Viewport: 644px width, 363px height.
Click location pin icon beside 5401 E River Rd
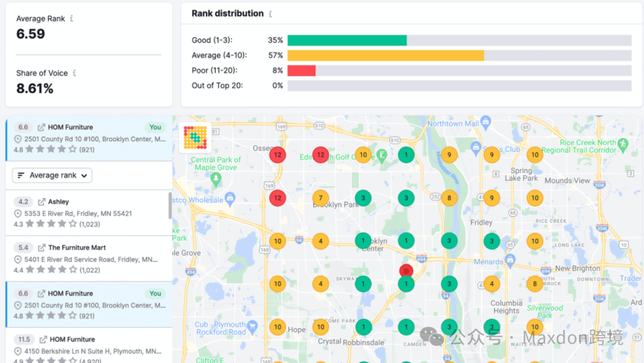coord(18,260)
